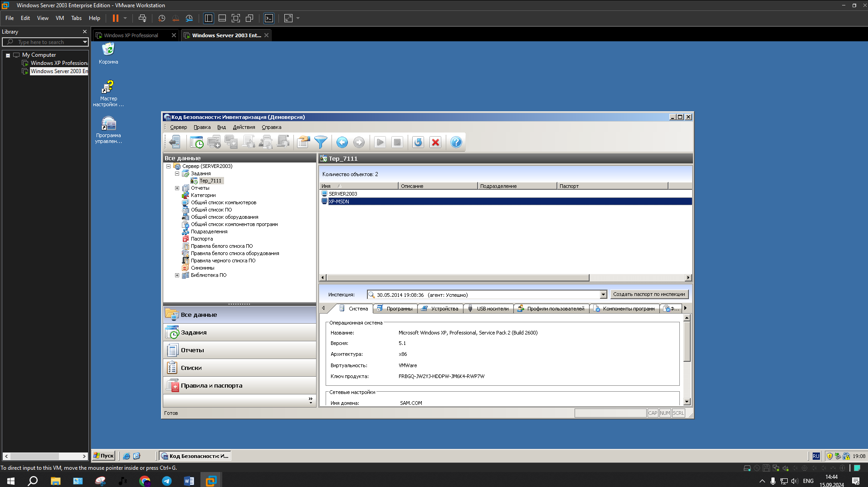
Task: Toggle VMware library sidebar view icon
Action: (x=209, y=18)
